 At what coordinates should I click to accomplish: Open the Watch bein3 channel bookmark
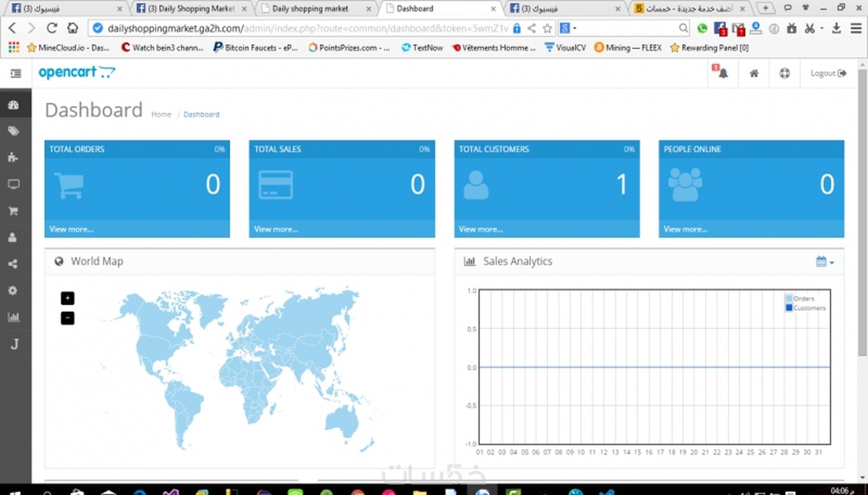pos(162,47)
